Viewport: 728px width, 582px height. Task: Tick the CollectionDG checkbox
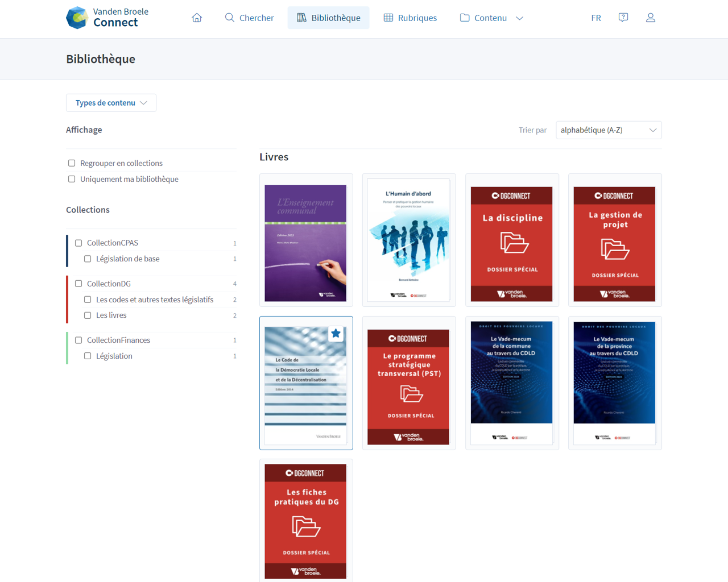tap(78, 284)
